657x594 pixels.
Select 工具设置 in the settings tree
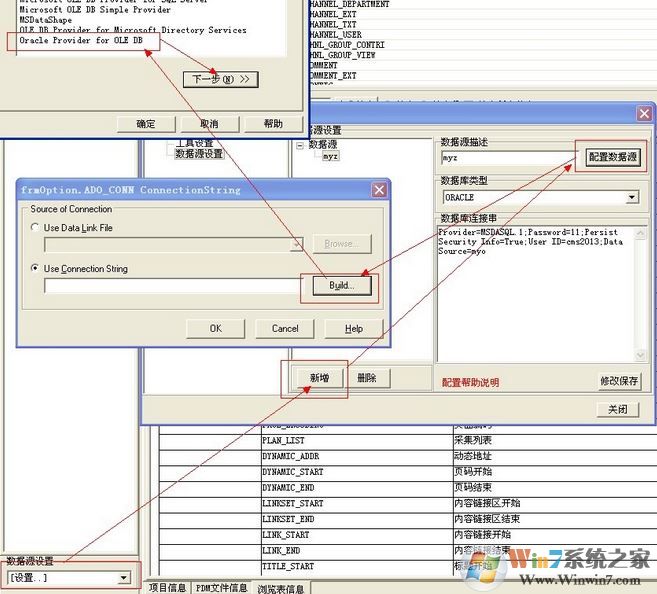[x=194, y=143]
